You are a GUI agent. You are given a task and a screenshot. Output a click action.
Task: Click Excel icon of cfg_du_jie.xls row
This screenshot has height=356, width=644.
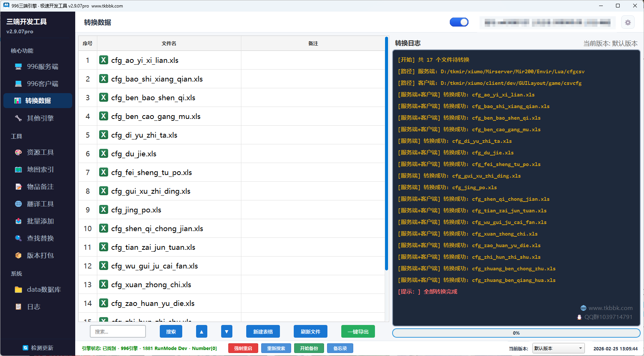click(x=104, y=154)
